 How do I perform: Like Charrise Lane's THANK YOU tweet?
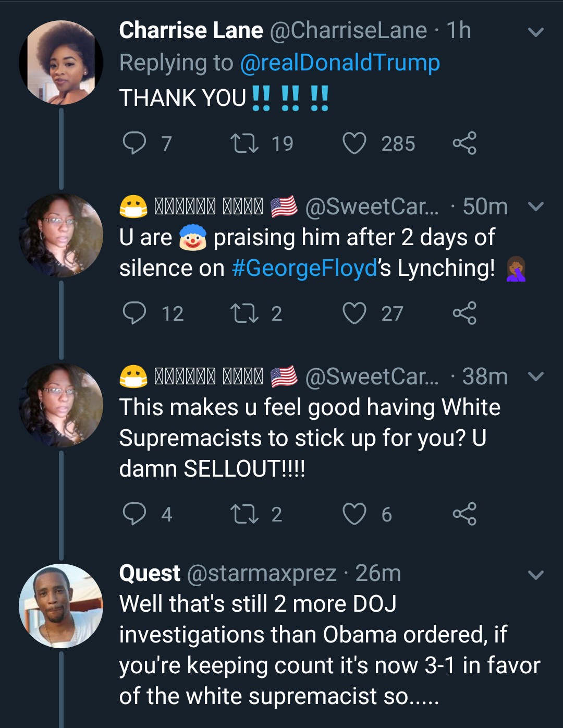pos(354,143)
